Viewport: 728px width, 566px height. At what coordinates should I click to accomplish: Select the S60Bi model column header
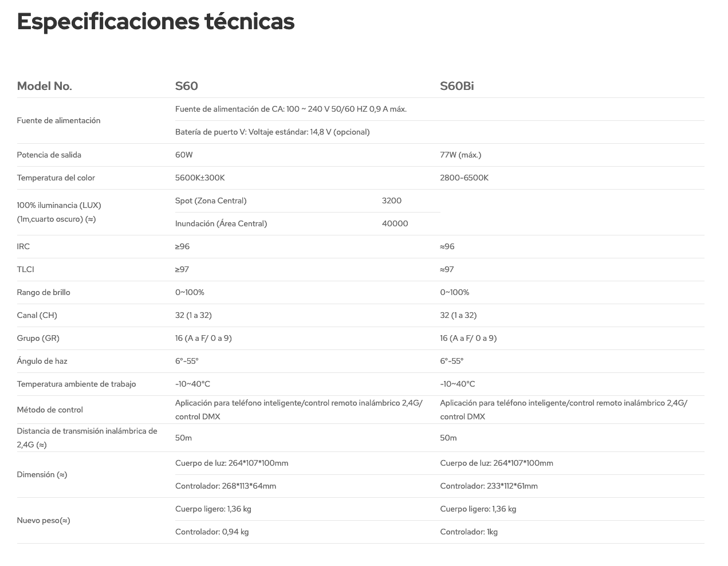point(457,86)
